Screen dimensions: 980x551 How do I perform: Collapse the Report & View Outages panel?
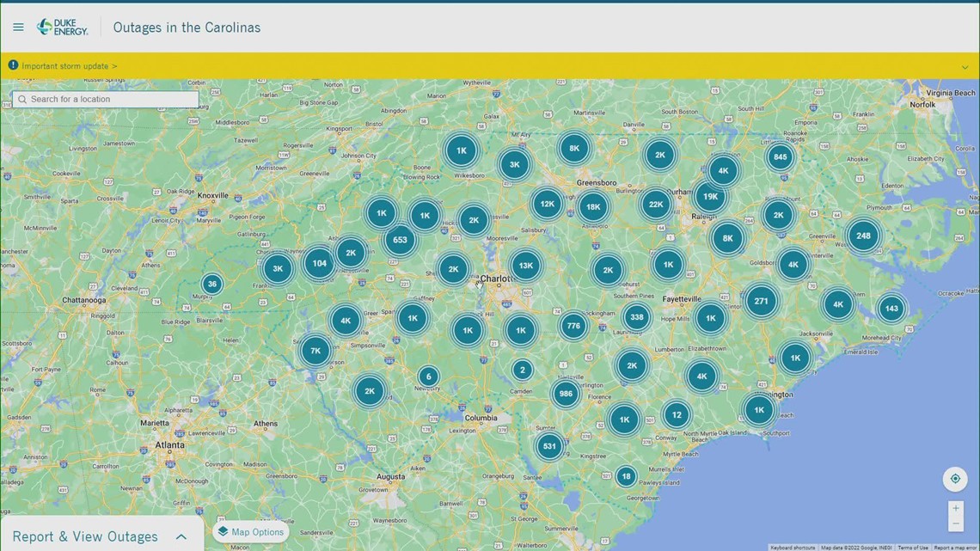coord(181,535)
